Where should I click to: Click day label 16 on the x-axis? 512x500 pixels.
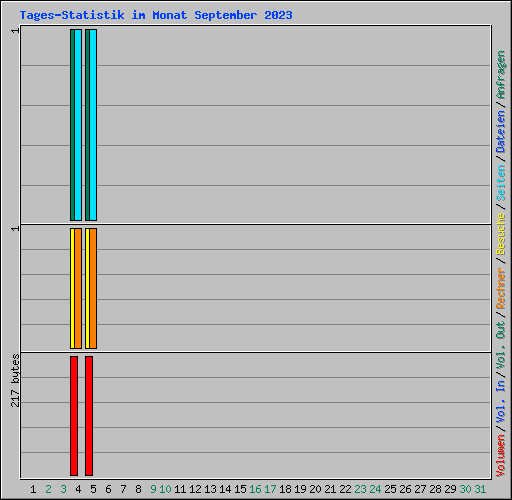pyautogui.click(x=255, y=489)
